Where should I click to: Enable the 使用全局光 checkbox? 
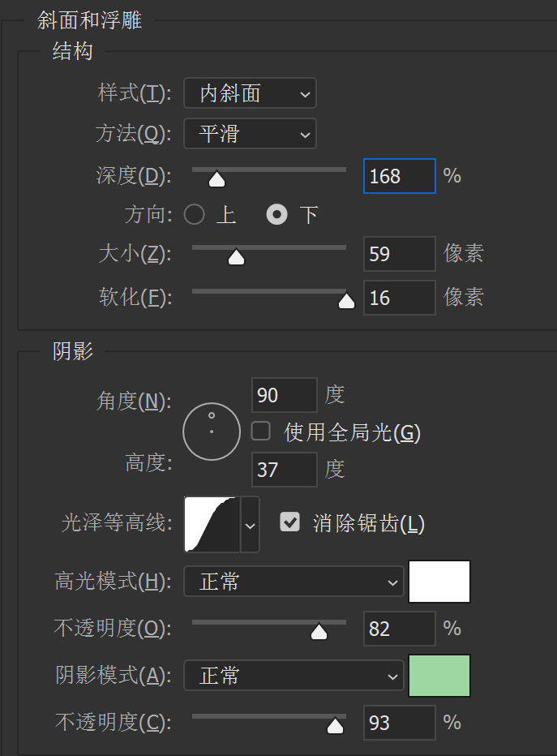261,432
